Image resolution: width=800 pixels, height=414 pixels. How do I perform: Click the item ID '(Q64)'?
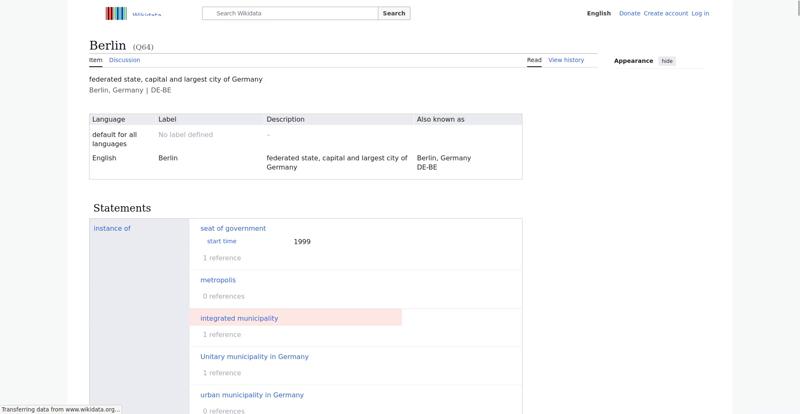[143, 47]
